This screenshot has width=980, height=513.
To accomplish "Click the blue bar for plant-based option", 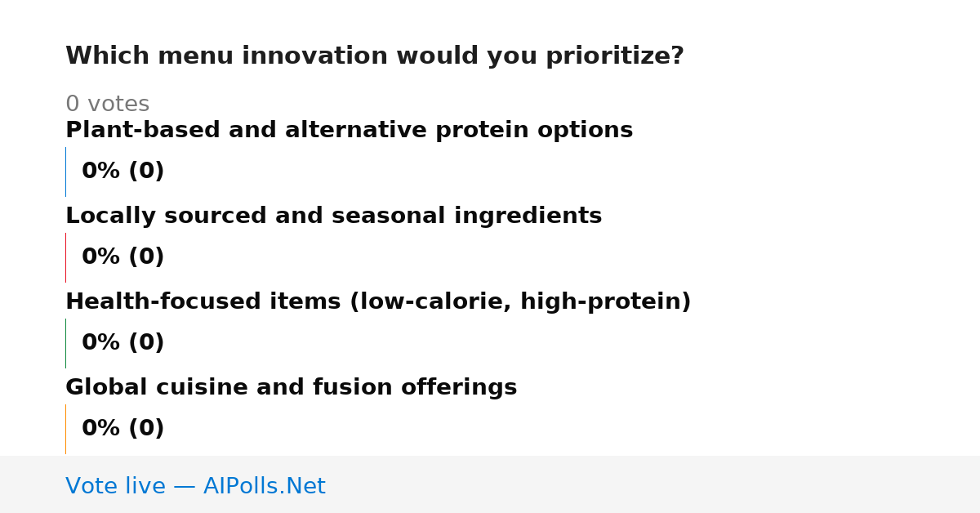I will click(65, 172).
